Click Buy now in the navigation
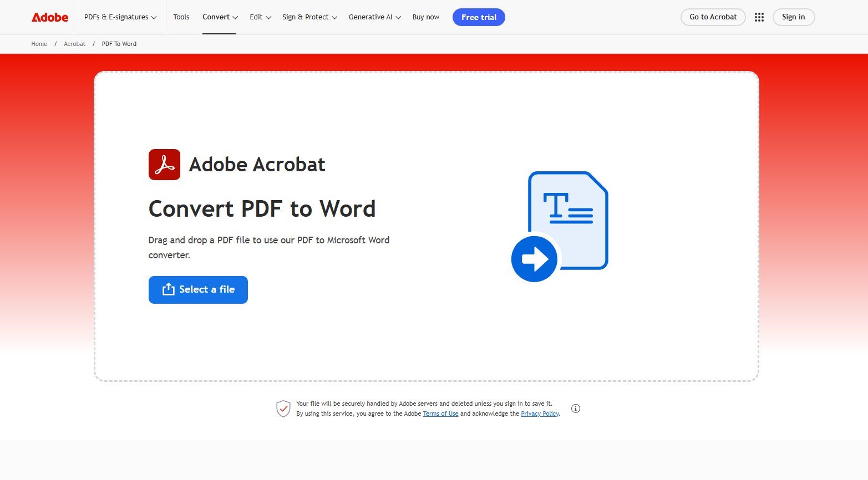868x480 pixels. click(x=425, y=17)
